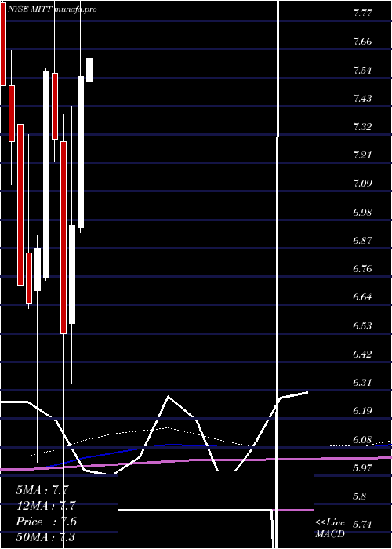Click the 12MA : 7.7 legend entry
This screenshot has height=549, width=392.
point(45,506)
